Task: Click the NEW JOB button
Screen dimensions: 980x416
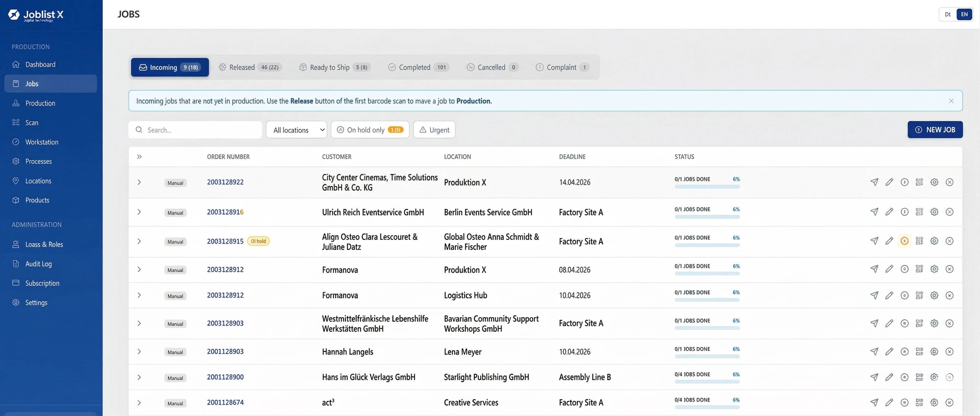Action: pos(935,130)
